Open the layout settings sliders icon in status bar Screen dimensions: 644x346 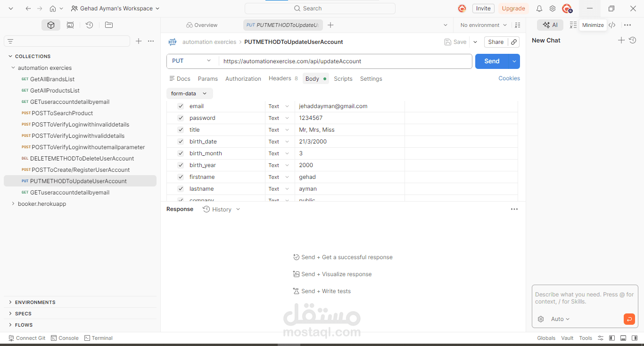(601, 338)
